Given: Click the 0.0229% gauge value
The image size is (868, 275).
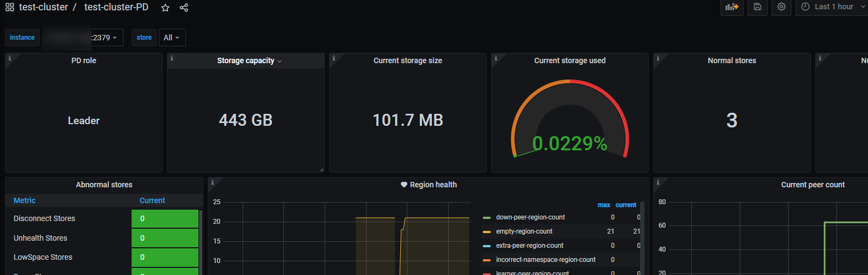Looking at the screenshot, I should click(569, 143).
